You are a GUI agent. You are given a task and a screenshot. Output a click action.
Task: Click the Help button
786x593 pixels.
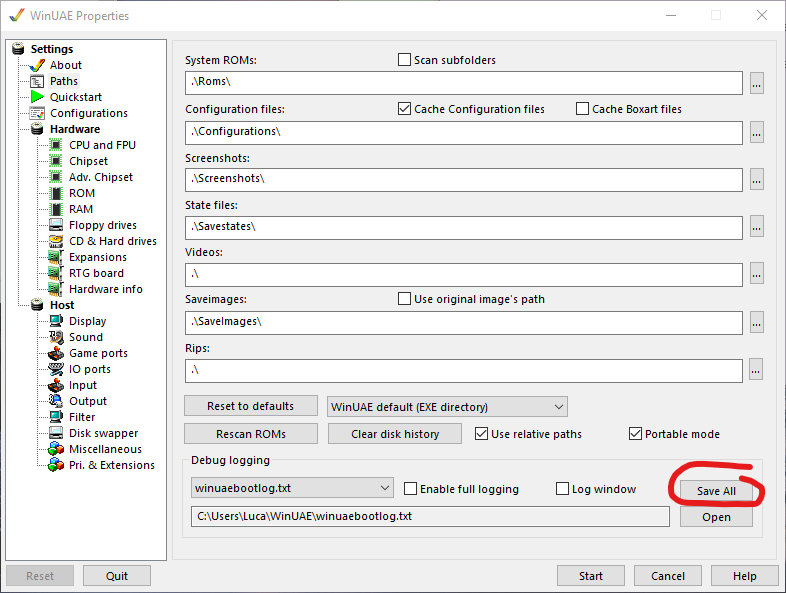tap(744, 576)
